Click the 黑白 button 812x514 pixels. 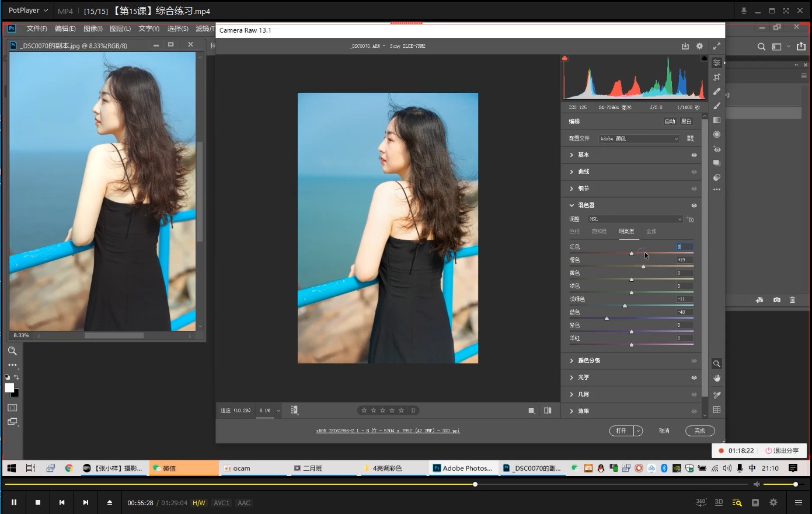(x=686, y=121)
